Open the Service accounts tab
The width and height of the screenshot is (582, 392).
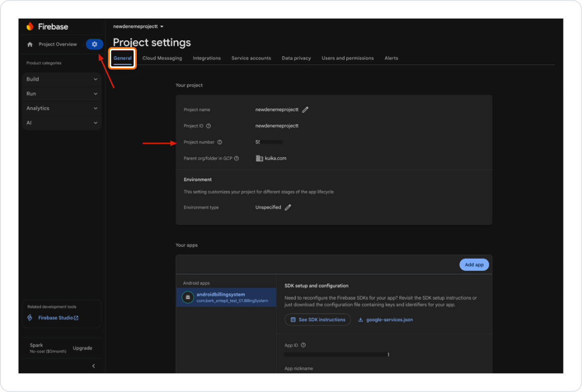251,58
